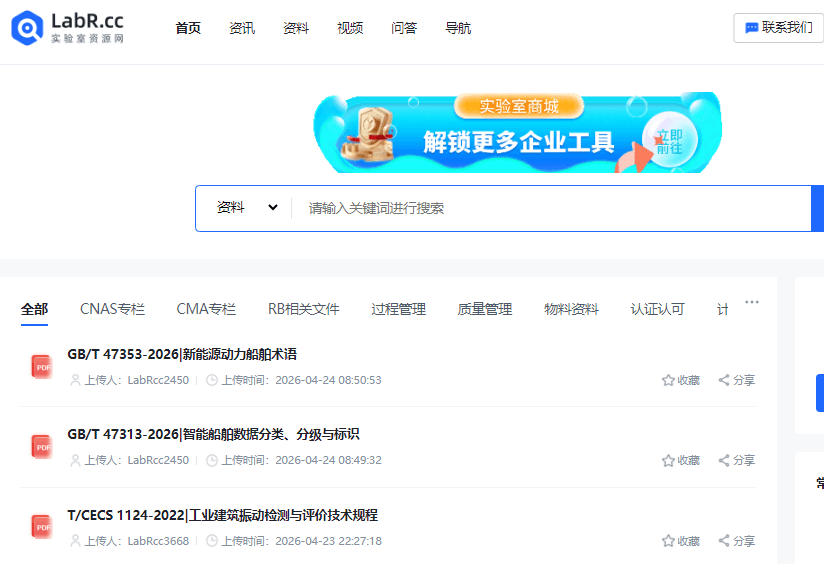
Task: Favorite the T/CECS 1124-2022 document
Action: click(x=681, y=541)
